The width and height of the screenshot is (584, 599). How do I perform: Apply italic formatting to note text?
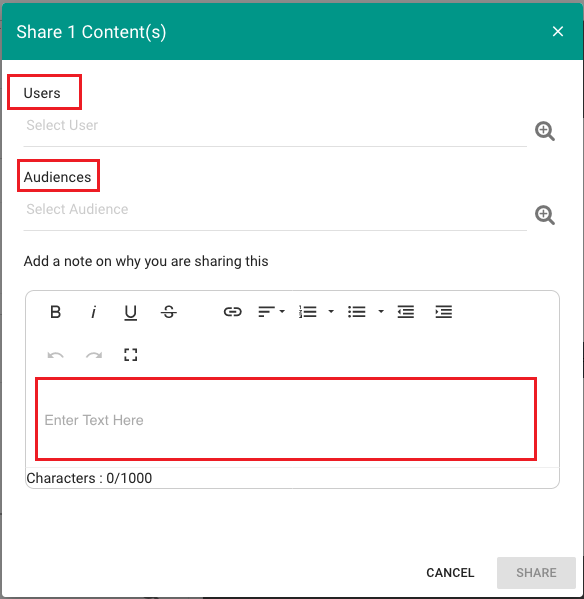[x=93, y=312]
